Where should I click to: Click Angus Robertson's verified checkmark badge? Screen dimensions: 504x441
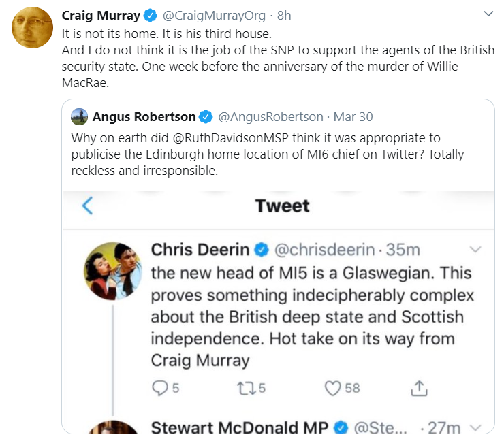[x=206, y=116]
